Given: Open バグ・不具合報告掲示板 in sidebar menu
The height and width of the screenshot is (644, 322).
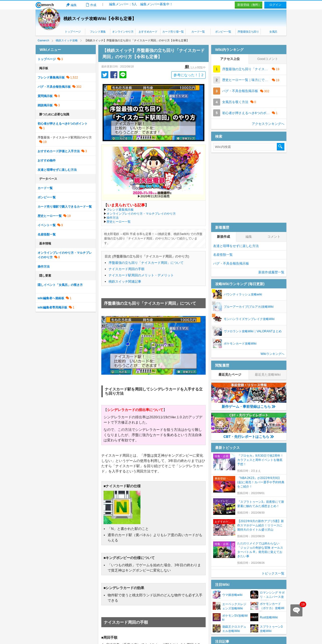Looking at the screenshot, I should pos(54,87).
